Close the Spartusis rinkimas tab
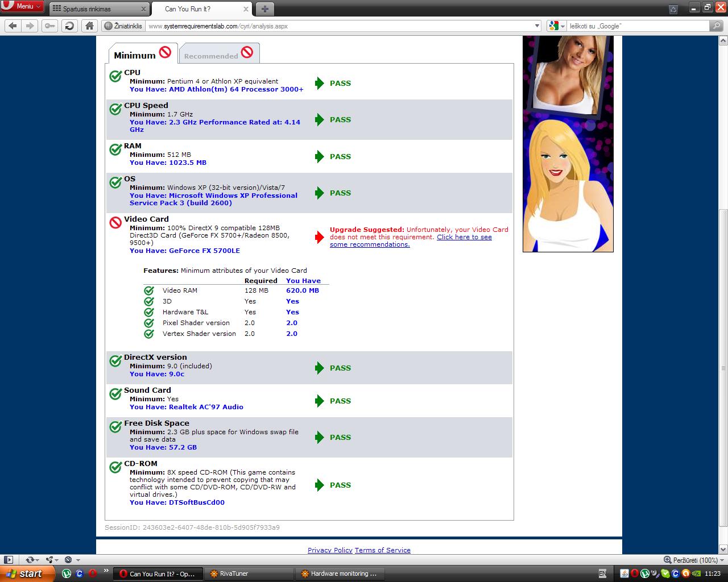 [x=144, y=9]
